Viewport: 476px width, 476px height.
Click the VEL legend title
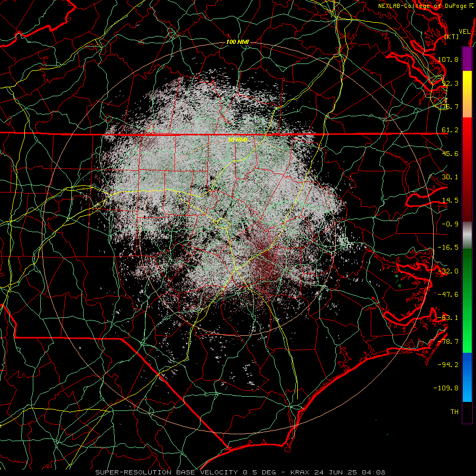(464, 32)
